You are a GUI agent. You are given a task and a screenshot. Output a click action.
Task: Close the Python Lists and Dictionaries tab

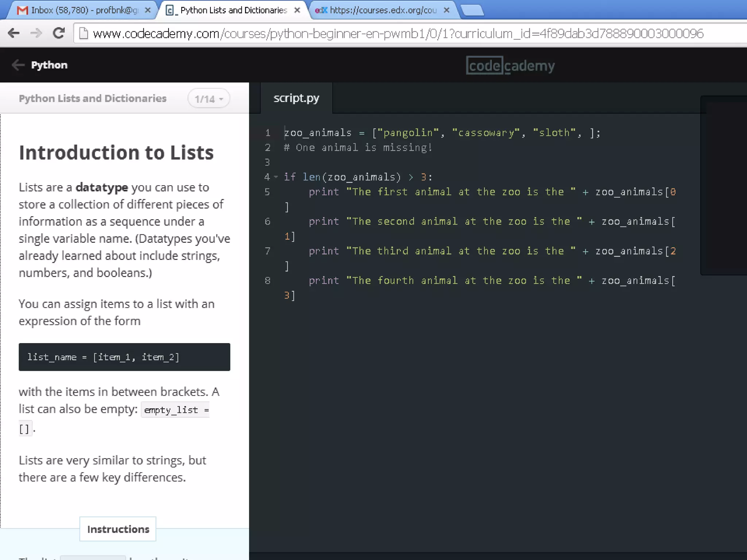(297, 10)
